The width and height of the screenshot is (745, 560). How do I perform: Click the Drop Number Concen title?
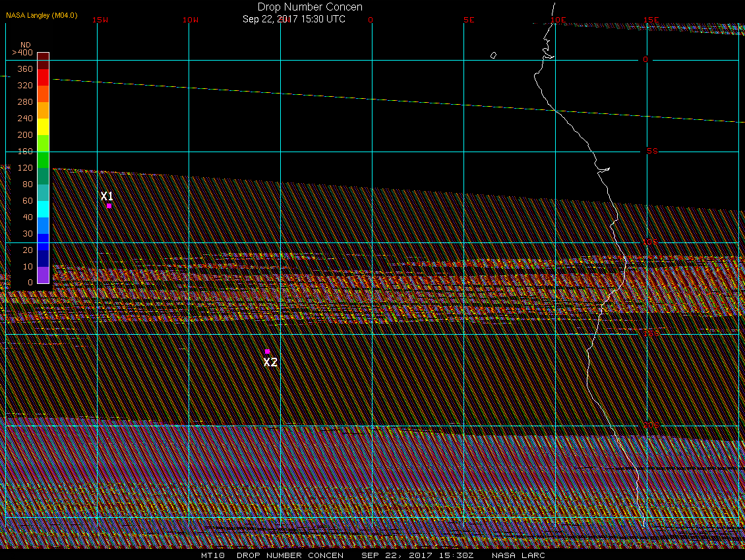click(309, 7)
